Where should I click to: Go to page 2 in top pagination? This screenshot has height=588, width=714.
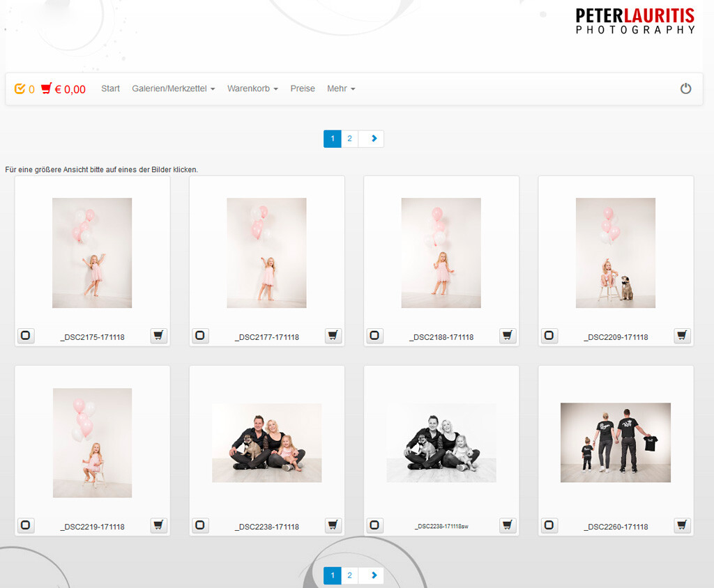point(350,139)
